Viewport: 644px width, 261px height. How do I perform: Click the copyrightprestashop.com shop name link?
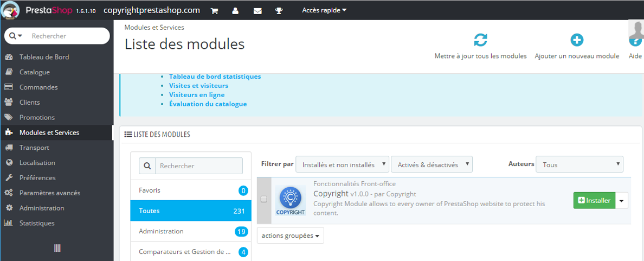(x=152, y=10)
